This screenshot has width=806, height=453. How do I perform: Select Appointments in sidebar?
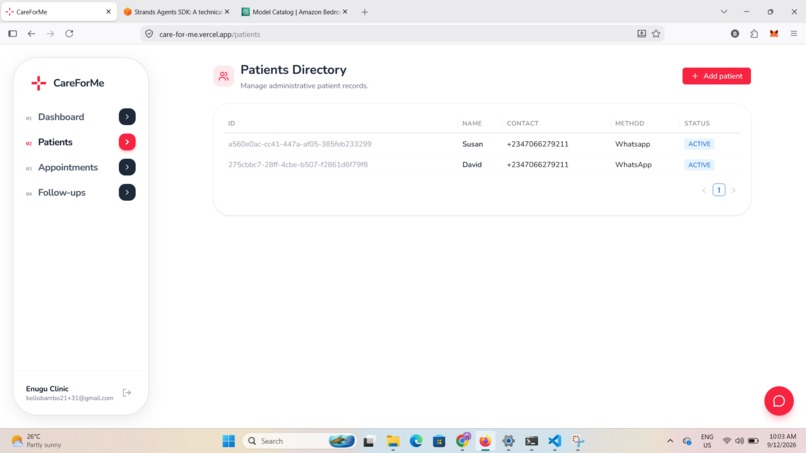click(x=68, y=167)
